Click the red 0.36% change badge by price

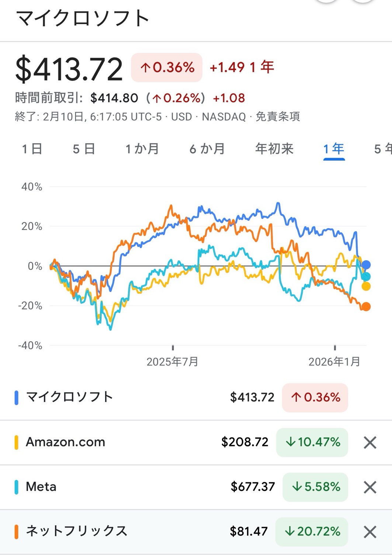[x=167, y=67]
